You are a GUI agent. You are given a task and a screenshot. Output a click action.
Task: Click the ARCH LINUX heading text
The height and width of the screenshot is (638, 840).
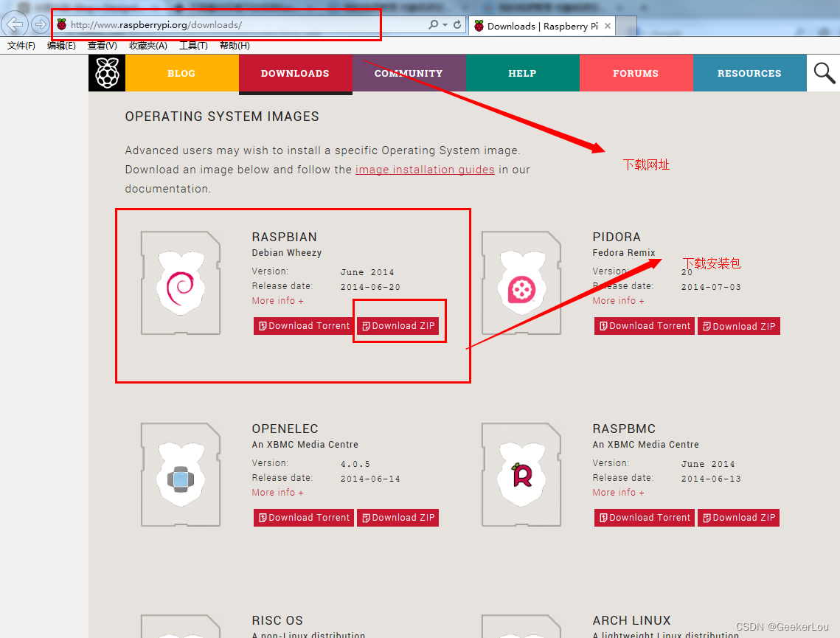[631, 620]
